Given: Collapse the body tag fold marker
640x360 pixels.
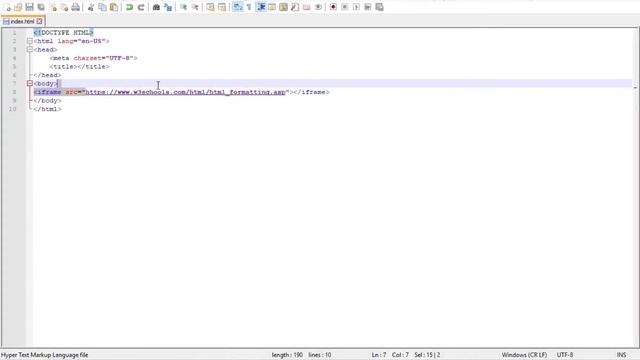Looking at the screenshot, I should coord(30,83).
